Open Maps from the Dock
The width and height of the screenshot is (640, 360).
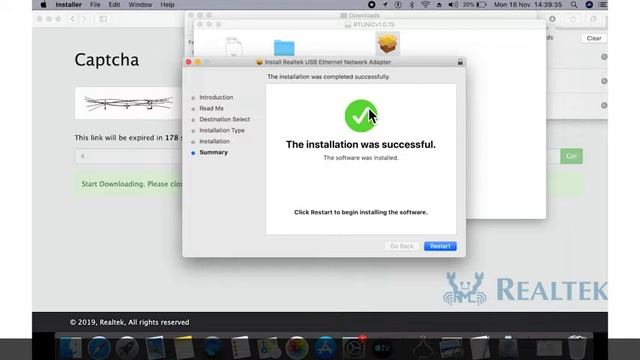(269, 348)
